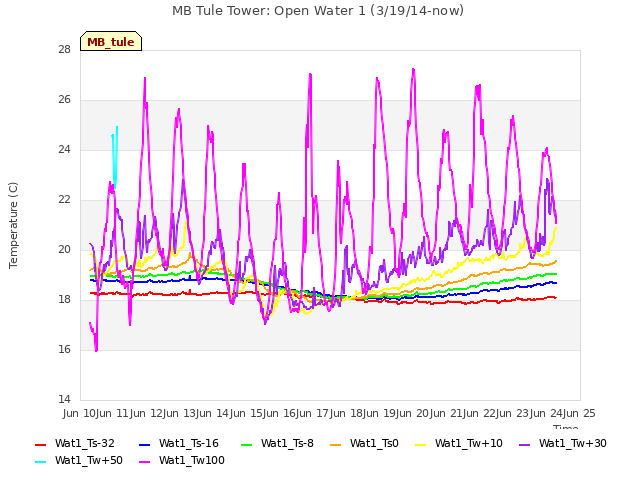Select the Wat1_Tw+50 legend label
Image resolution: width=640 pixels, height=480 pixels.
89,460
